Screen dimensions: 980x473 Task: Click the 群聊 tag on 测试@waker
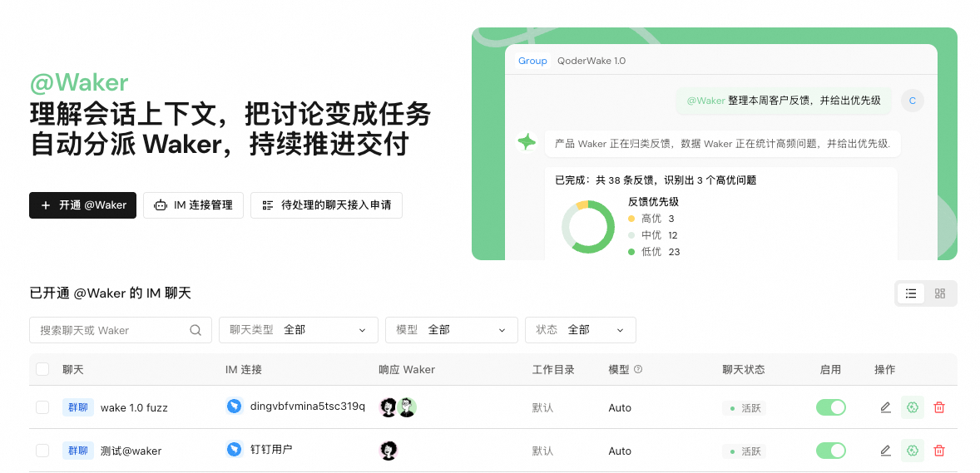[78, 451]
